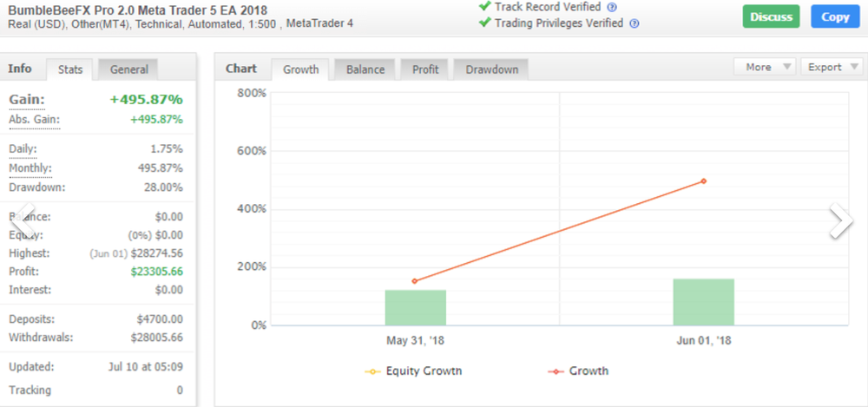Image resolution: width=868 pixels, height=407 pixels.
Task: Click the Jun 01 '18 green bar
Action: [x=703, y=302]
